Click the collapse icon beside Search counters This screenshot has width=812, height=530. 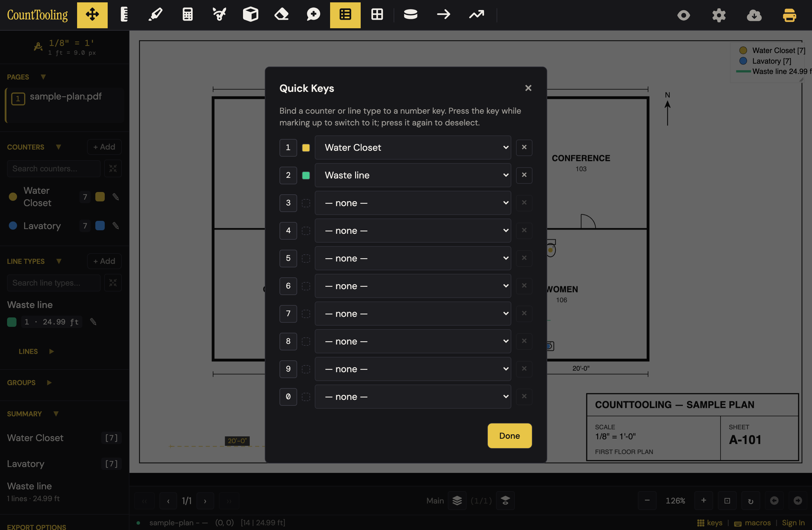[113, 168]
